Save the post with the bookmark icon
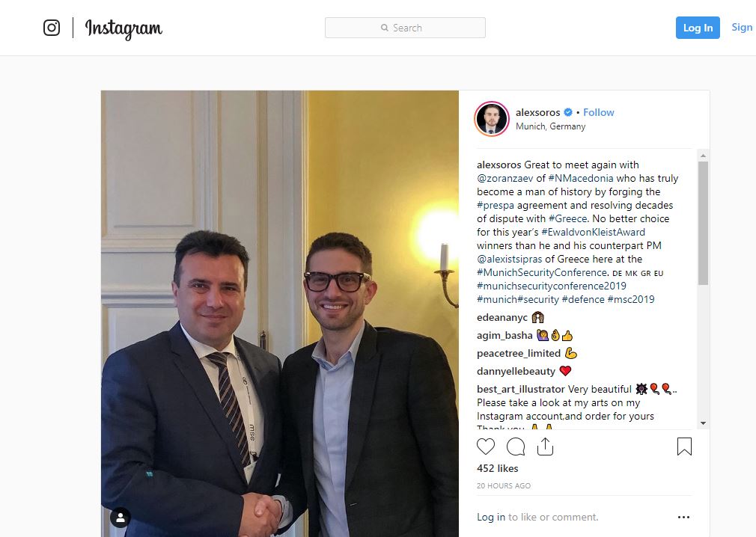This screenshot has height=537, width=756. click(x=684, y=447)
